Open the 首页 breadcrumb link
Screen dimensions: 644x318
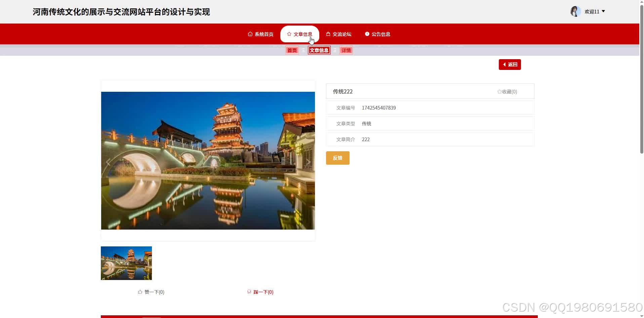tap(292, 50)
